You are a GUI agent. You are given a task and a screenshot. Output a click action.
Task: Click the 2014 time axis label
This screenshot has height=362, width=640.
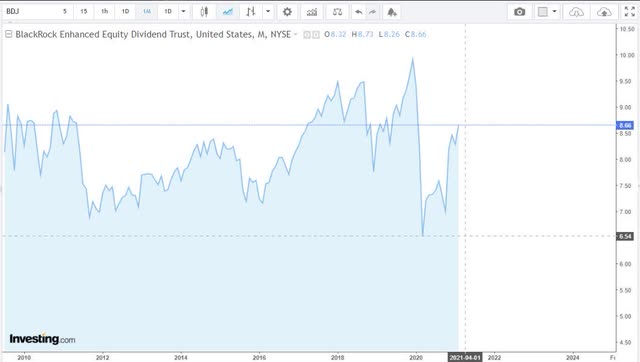[181, 358]
